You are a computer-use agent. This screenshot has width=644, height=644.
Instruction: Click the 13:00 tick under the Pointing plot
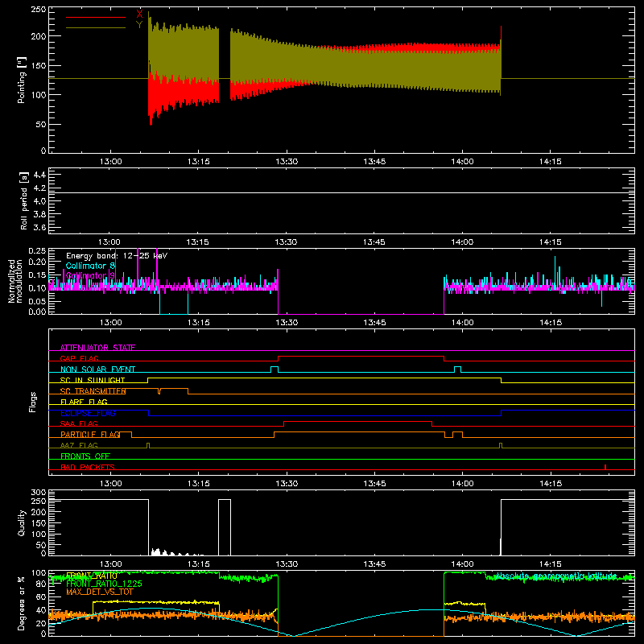(x=111, y=162)
